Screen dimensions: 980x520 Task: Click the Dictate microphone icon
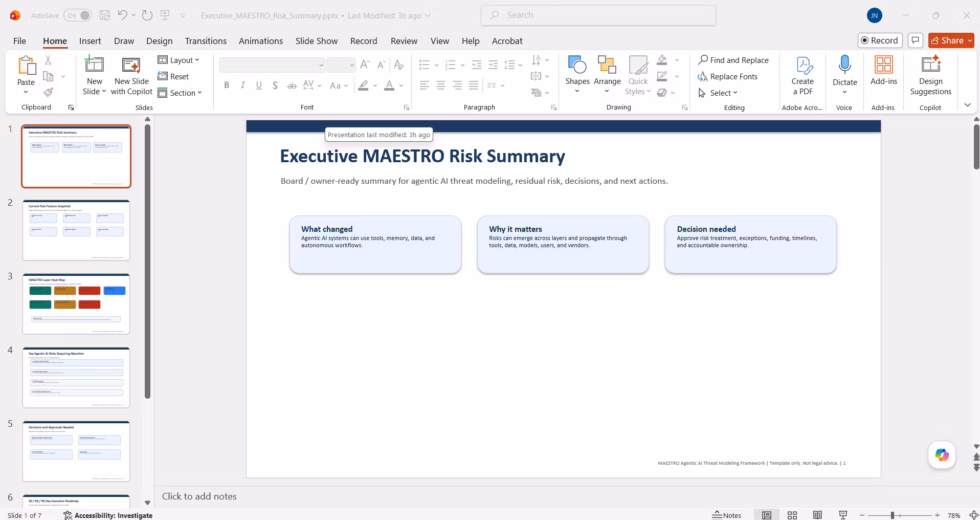tap(844, 64)
